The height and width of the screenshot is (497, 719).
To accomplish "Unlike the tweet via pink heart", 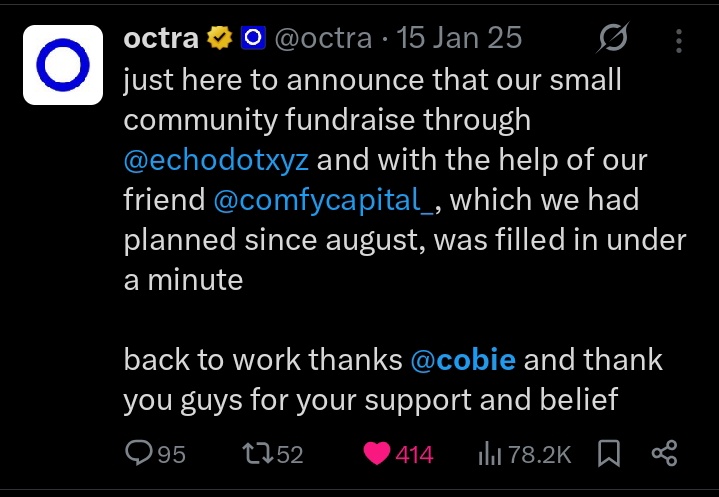I will pos(376,454).
